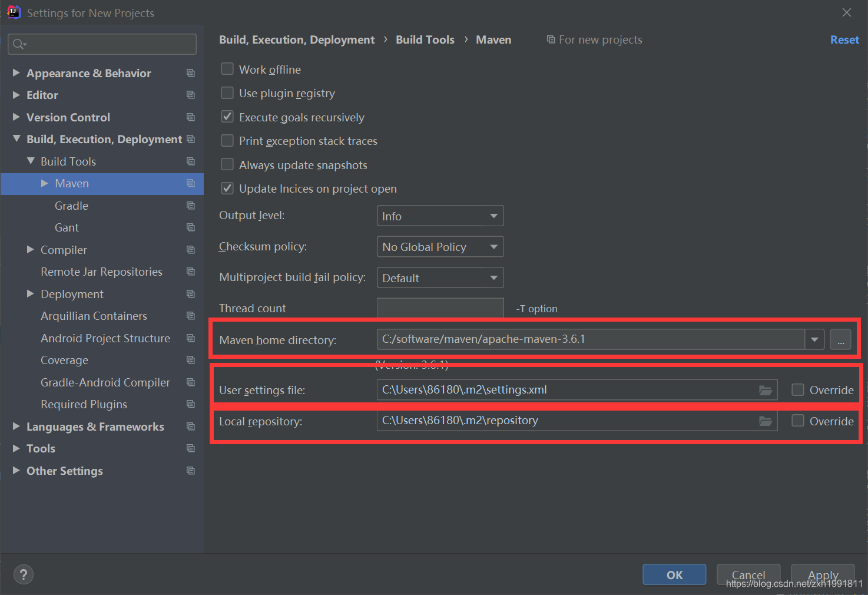Expand the Editor section

[16, 94]
